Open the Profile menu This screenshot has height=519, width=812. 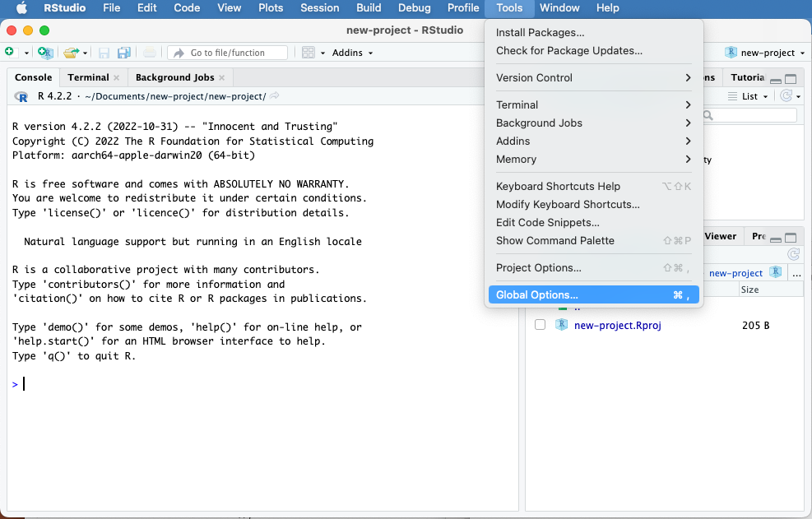(x=463, y=7)
